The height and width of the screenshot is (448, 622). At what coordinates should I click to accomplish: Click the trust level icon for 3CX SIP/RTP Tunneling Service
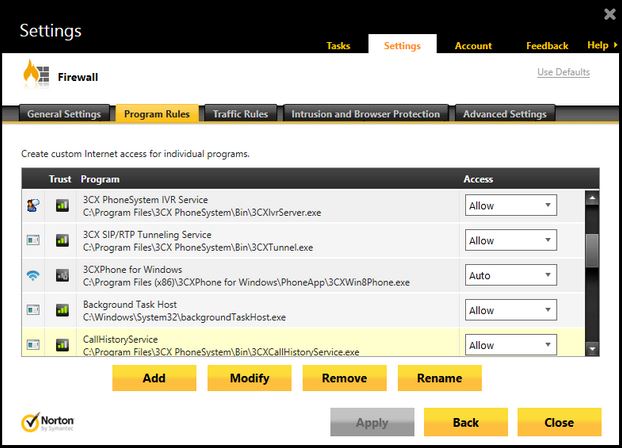62,240
